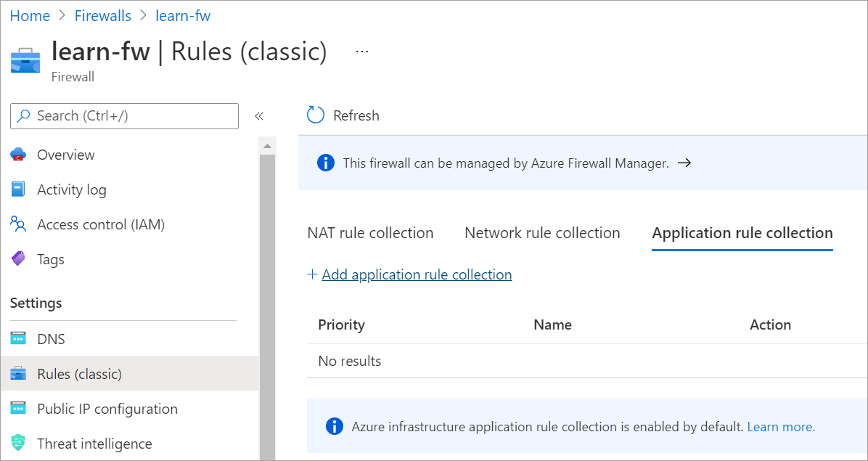This screenshot has width=868, height=461.
Task: Click the No results table row text
Action: [350, 362]
